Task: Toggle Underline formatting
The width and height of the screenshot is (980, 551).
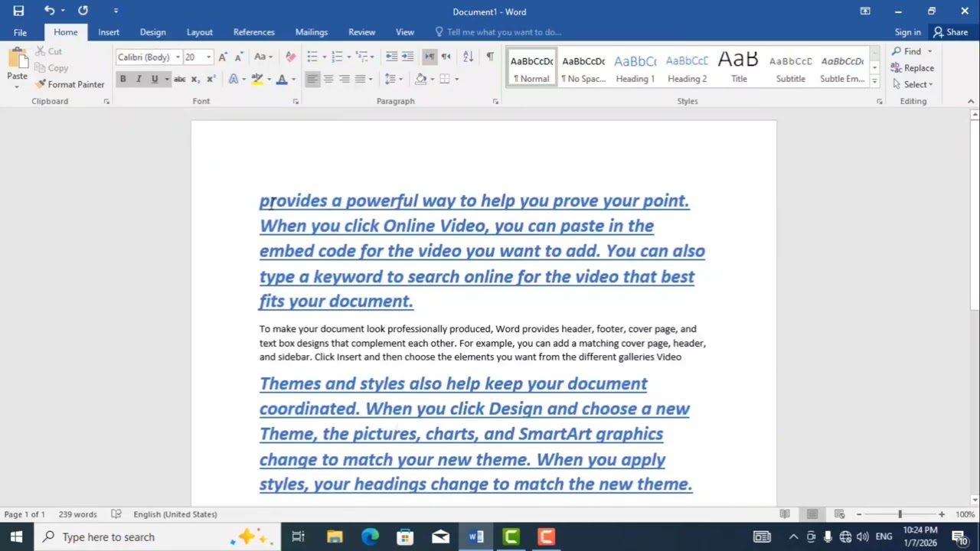Action: pos(155,79)
